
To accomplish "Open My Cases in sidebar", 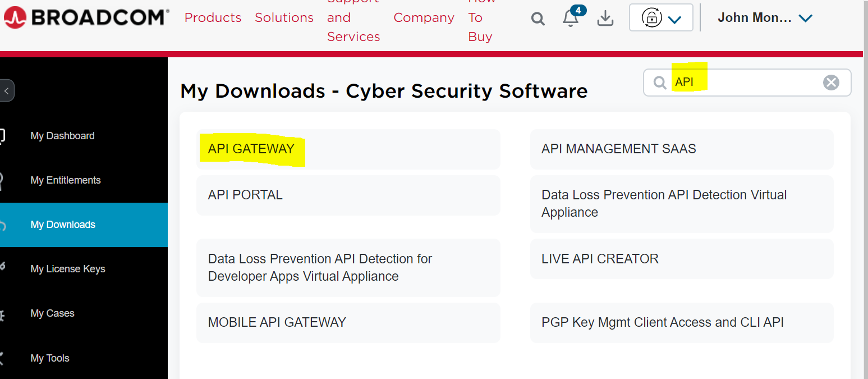I will click(52, 313).
